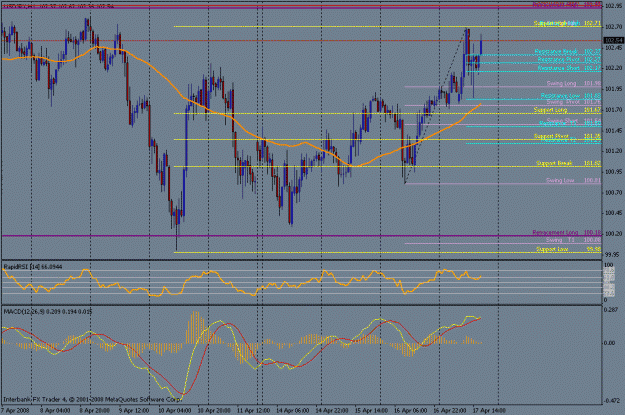Image resolution: width=625 pixels, height=415 pixels.
Task: Click the 100.95 price scale value
Action: click(614, 171)
